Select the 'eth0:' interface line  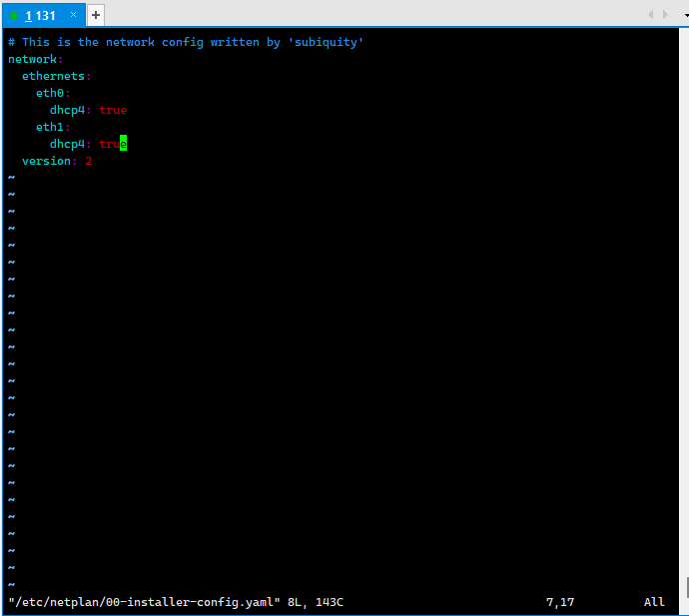[53, 93]
